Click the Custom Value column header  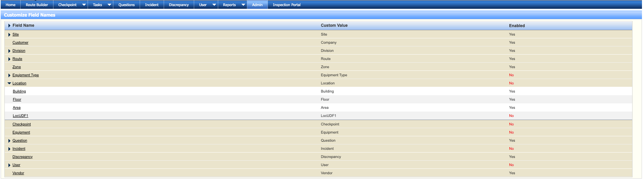pos(334,25)
